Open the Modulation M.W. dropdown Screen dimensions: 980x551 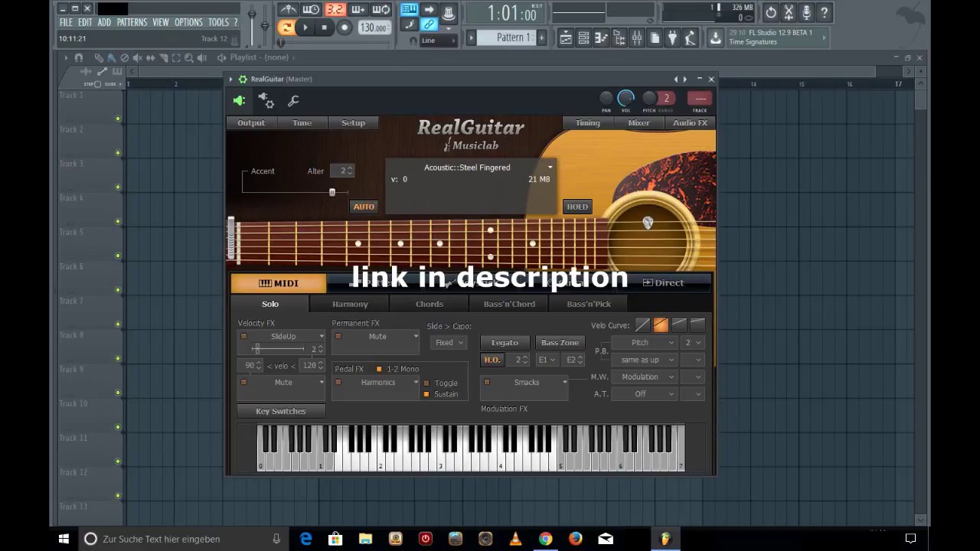[x=645, y=377]
